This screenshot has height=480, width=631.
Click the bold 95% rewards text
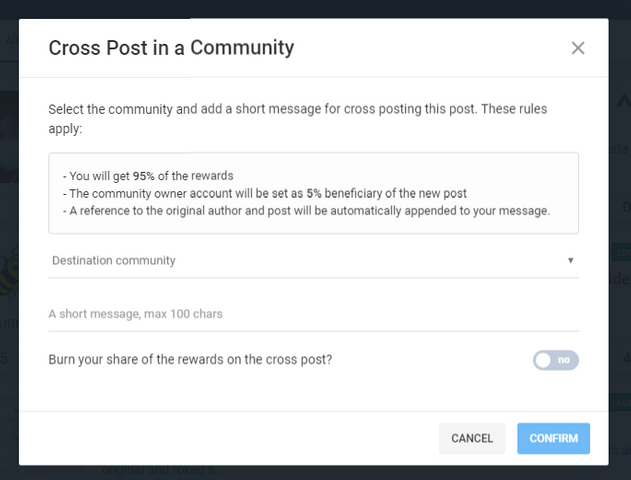pyautogui.click(x=144, y=176)
